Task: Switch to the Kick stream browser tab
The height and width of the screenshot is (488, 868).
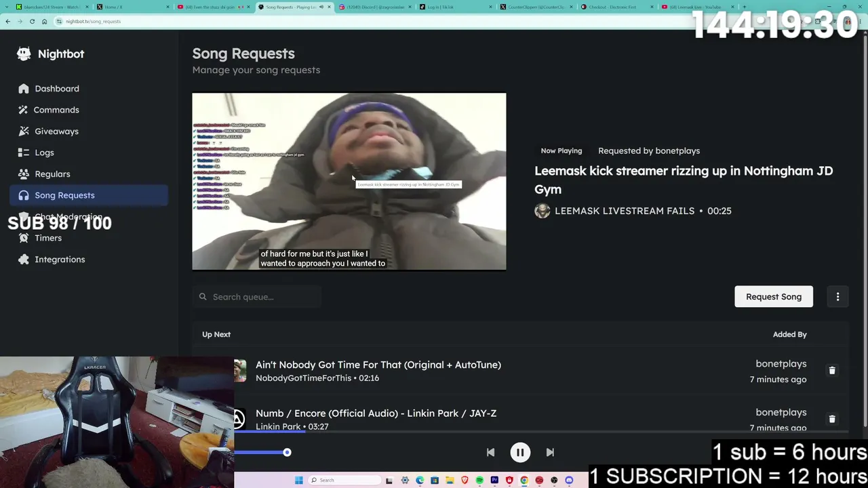Action: pos(52,7)
